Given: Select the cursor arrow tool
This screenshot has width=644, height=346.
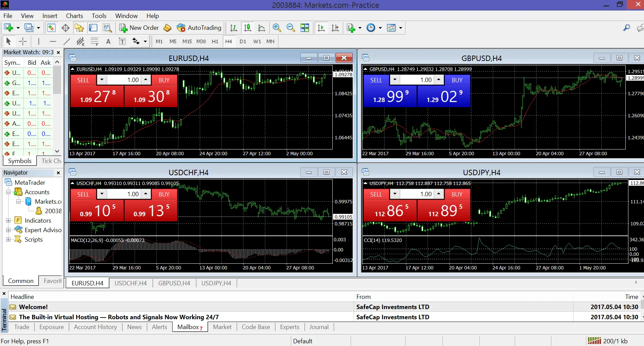Looking at the screenshot, I should 9,41.
